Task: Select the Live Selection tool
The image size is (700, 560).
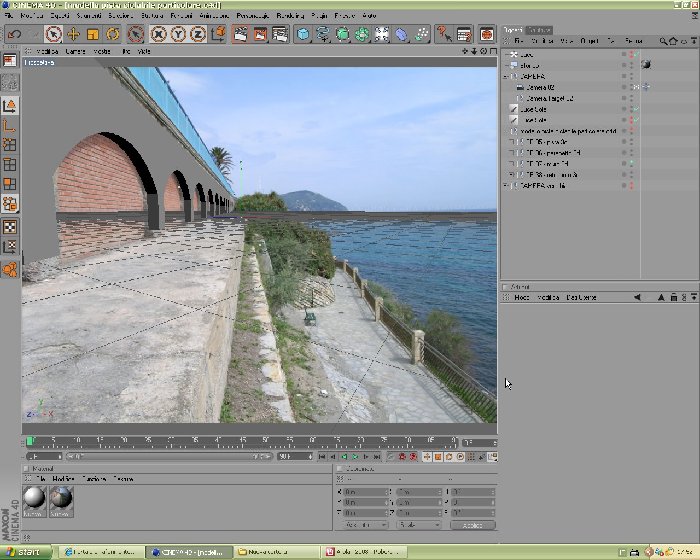Action: click(x=54, y=34)
